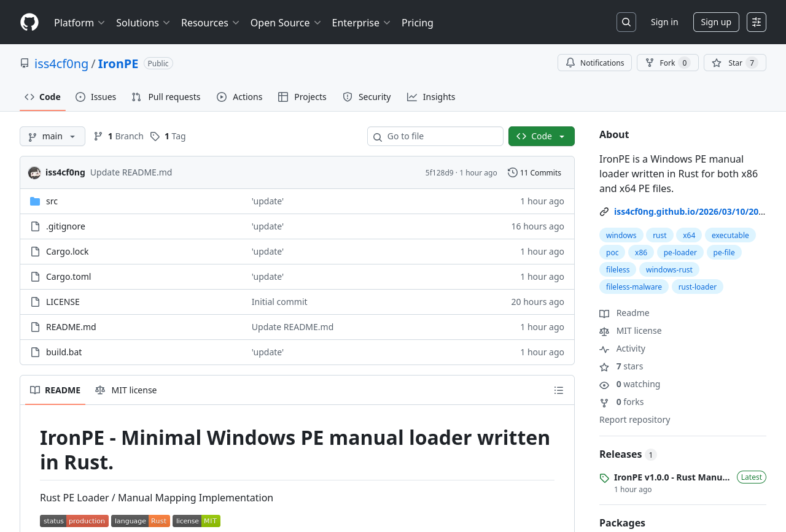Viewport: 786px width, 532px height.
Task: Open the iss4cf0ng.github.io website link
Action: tap(689, 212)
